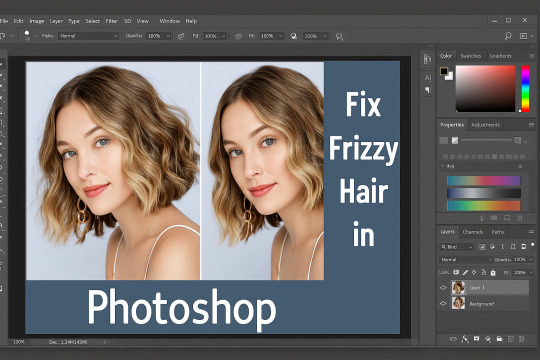Viewport: 540px width, 360px height.
Task: Open the View menu
Action: (143, 21)
